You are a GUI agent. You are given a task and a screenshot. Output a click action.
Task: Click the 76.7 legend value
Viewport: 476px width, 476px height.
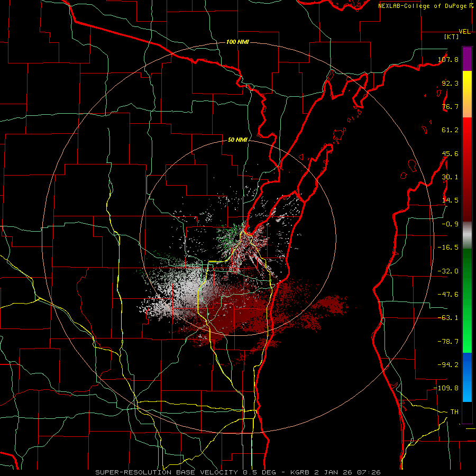tap(450, 106)
